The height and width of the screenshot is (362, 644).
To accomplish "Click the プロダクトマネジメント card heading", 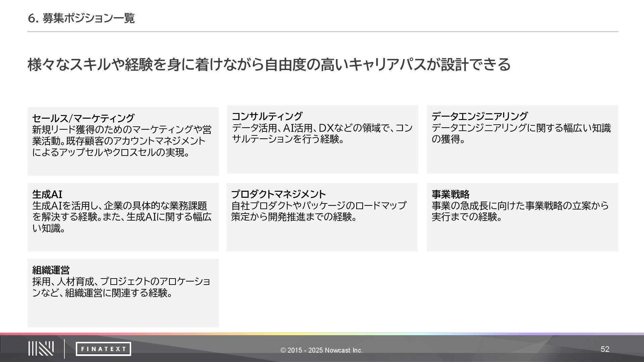I will 278,194.
